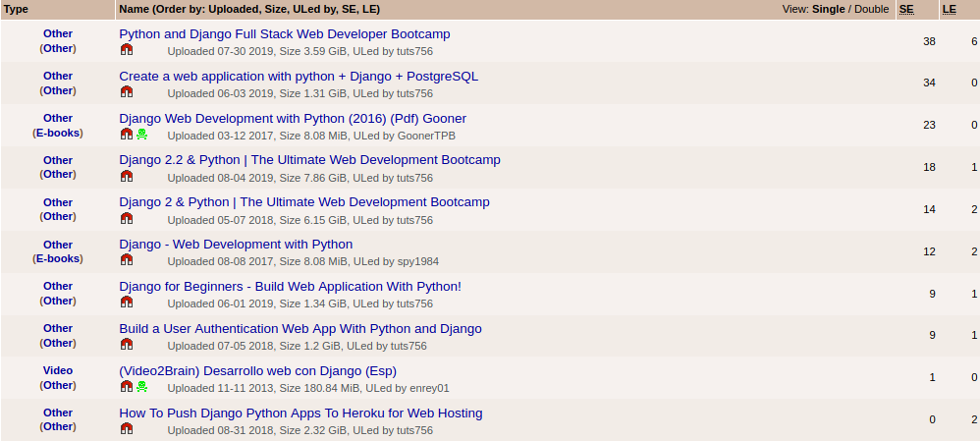This screenshot has width=980, height=441.
Task: Click (Other) subcategory on the Video2Brain row
Action: [58, 385]
